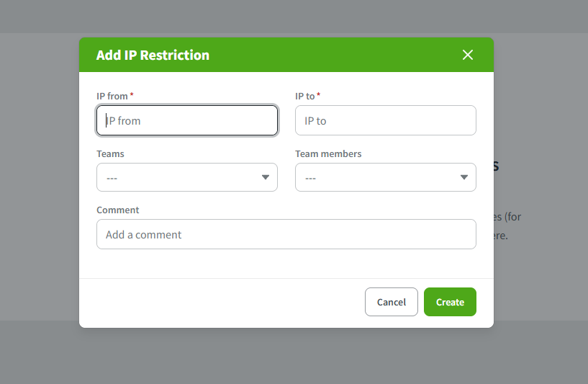Image resolution: width=588 pixels, height=384 pixels.
Task: Open the Teams dropdown
Action: pyautogui.click(x=180, y=177)
